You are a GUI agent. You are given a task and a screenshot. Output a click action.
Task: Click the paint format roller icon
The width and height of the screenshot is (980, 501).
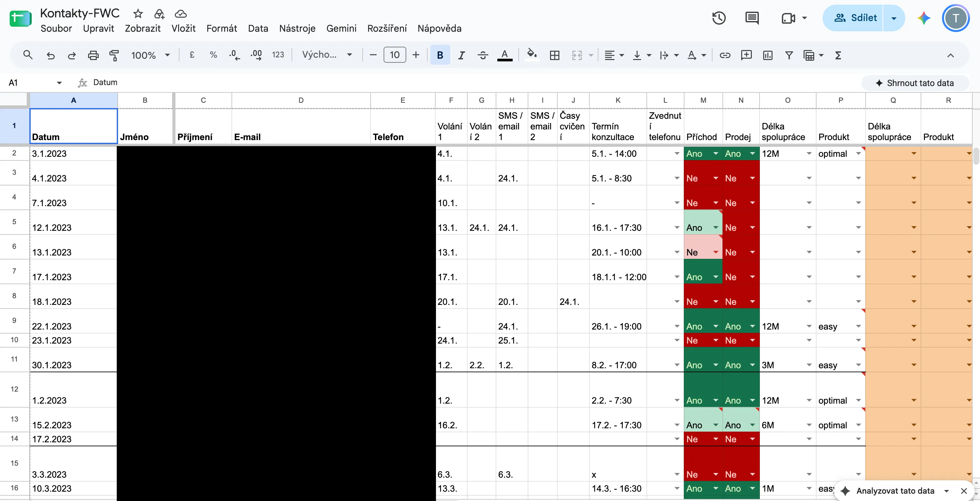tap(114, 55)
